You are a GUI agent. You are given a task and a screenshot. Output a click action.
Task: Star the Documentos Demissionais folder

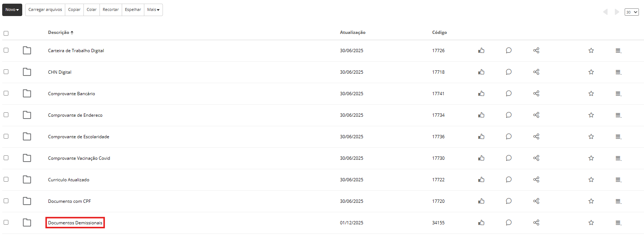point(591,223)
